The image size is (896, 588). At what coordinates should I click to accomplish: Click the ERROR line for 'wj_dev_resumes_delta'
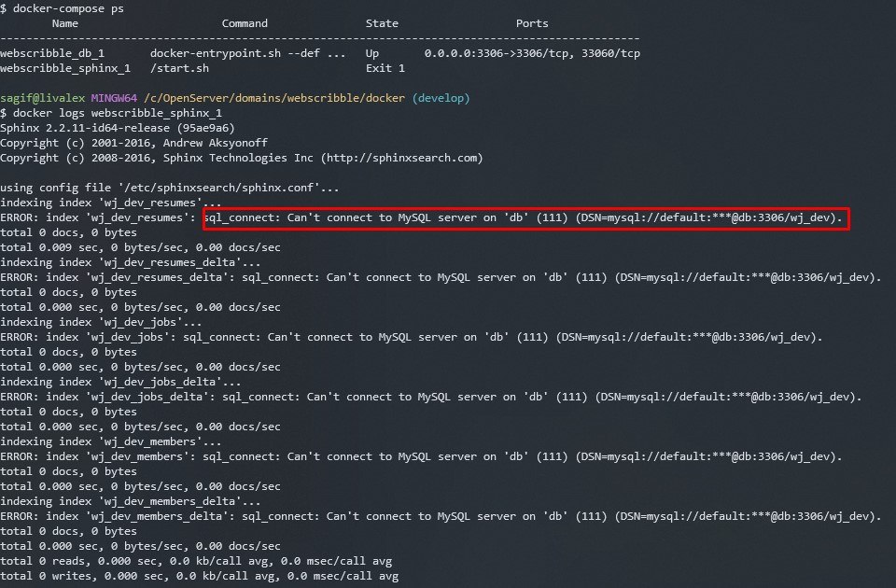click(x=441, y=277)
